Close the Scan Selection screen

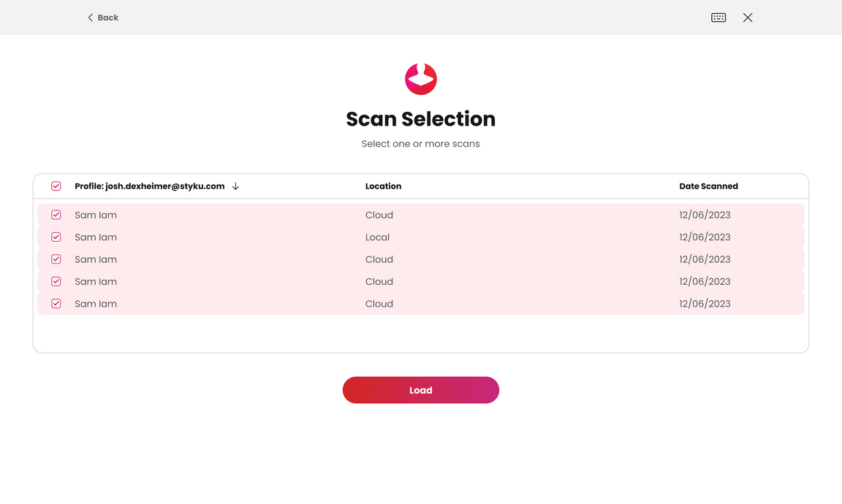748,18
